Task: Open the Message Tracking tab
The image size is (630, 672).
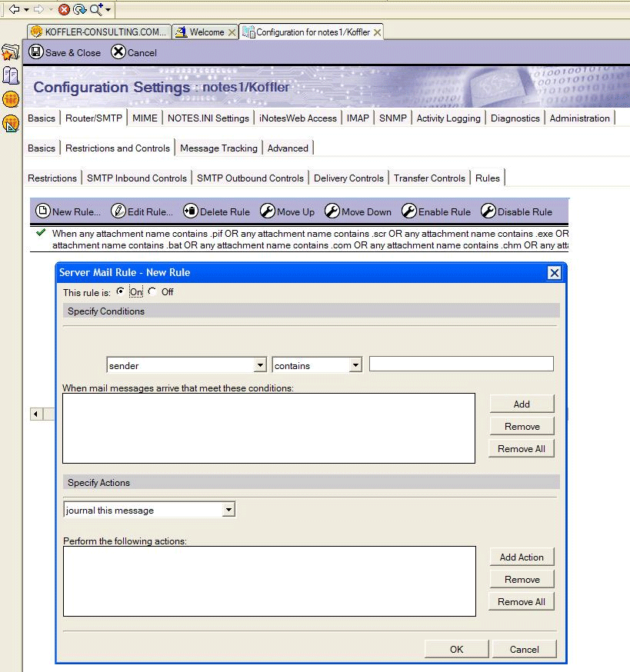Action: pyautogui.click(x=218, y=148)
